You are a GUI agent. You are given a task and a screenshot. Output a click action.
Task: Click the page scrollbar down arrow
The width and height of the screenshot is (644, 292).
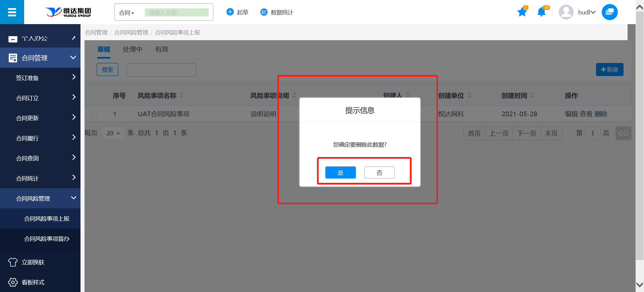(x=640, y=285)
